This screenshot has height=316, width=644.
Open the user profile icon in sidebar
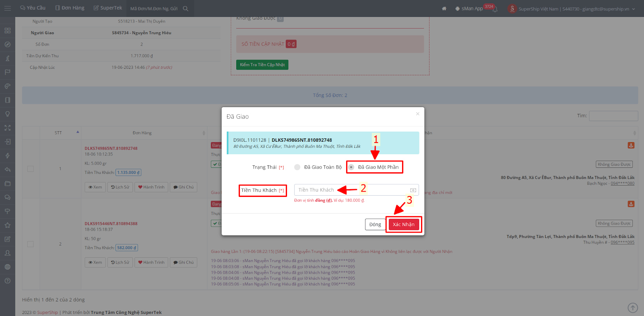(7, 253)
